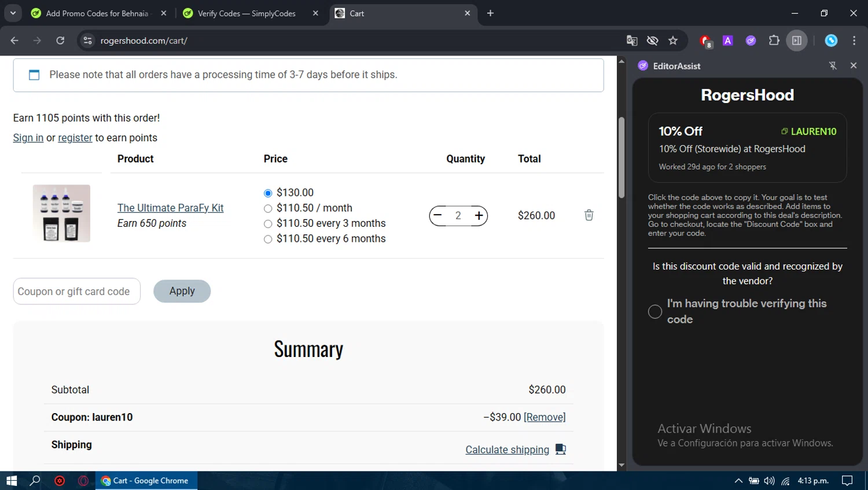Open the Opera browser taskbar icon

[83, 481]
